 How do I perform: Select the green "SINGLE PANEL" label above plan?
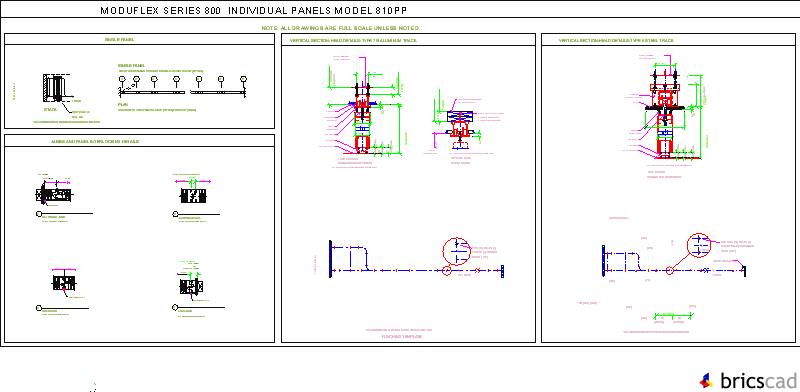click(131, 66)
